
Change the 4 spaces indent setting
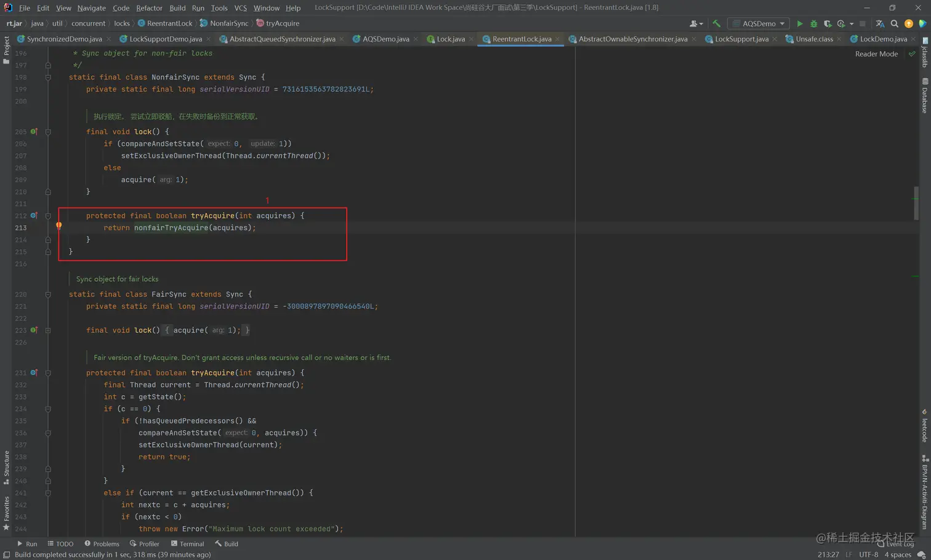click(898, 554)
